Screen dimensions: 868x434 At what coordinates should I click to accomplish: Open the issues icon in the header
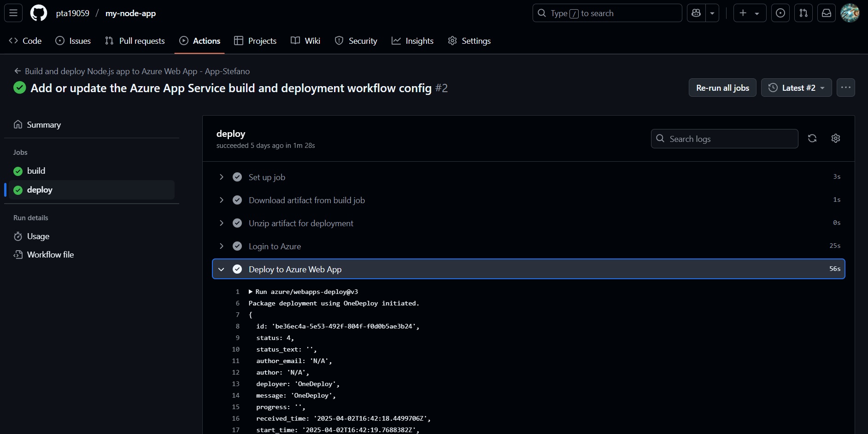tap(780, 13)
